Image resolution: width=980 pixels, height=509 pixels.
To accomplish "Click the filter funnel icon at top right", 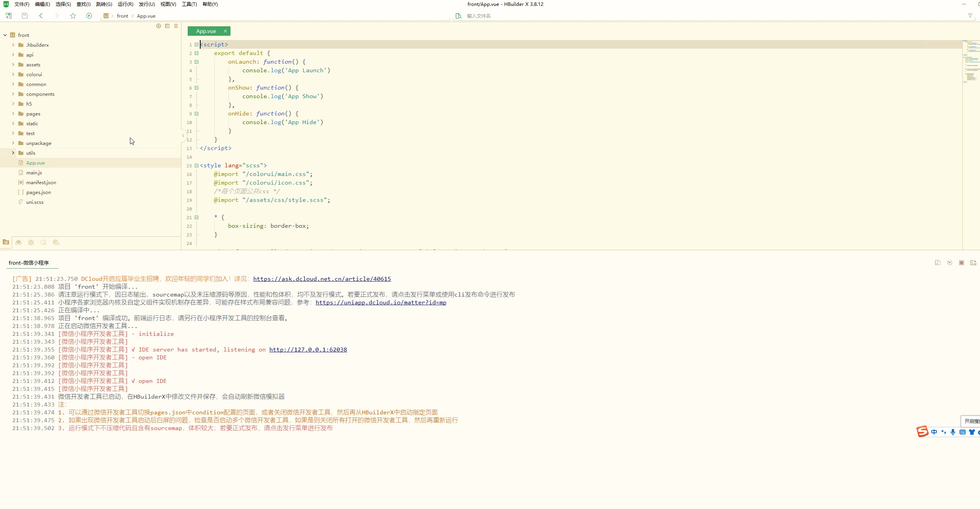I will (970, 16).
